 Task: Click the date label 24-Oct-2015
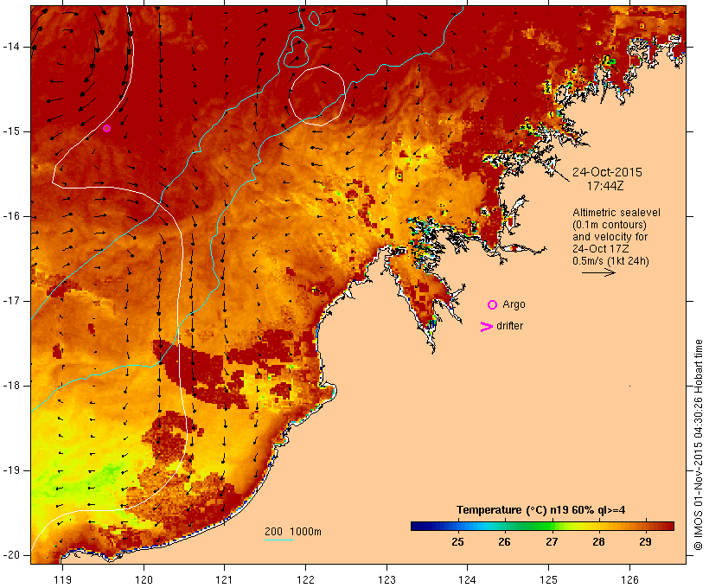click(x=607, y=172)
